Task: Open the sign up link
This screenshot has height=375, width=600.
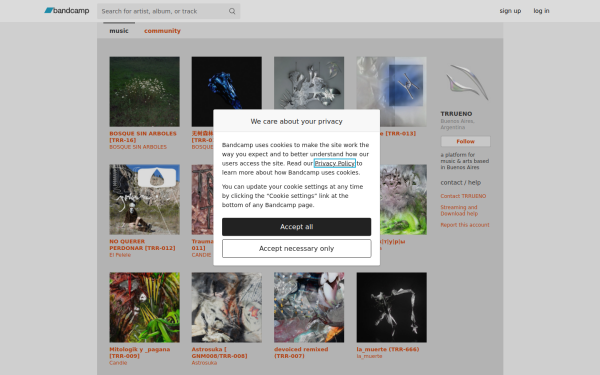Action: click(x=510, y=11)
